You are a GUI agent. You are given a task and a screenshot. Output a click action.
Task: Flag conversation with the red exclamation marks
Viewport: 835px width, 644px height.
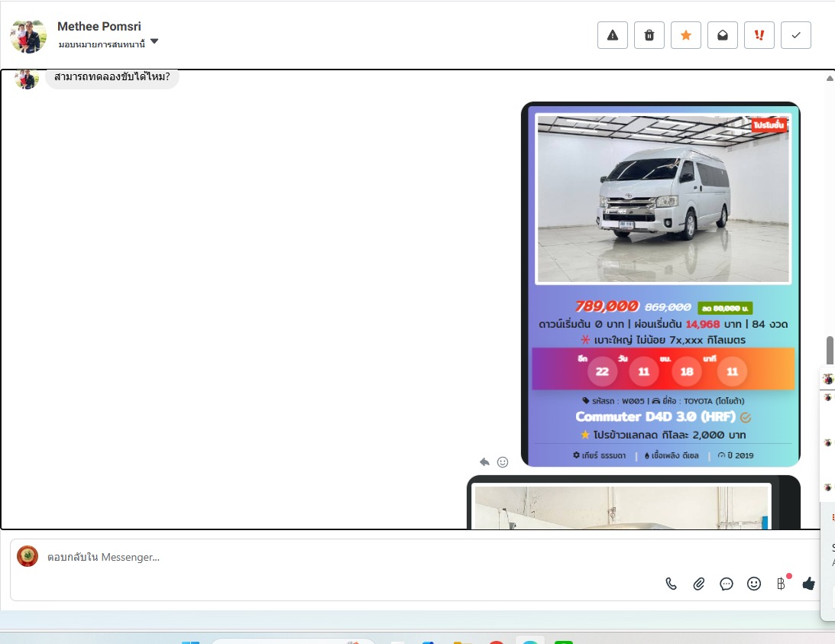click(x=759, y=35)
